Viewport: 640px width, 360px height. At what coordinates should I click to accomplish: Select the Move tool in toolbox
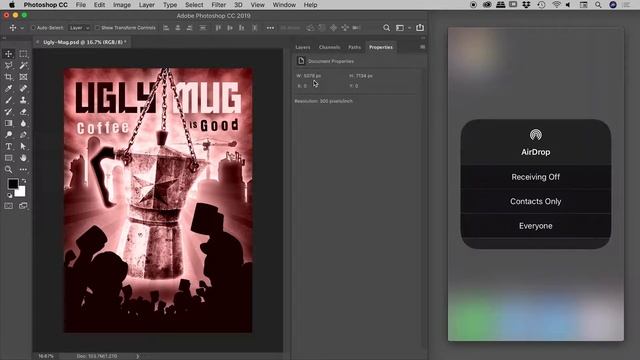pos(9,54)
